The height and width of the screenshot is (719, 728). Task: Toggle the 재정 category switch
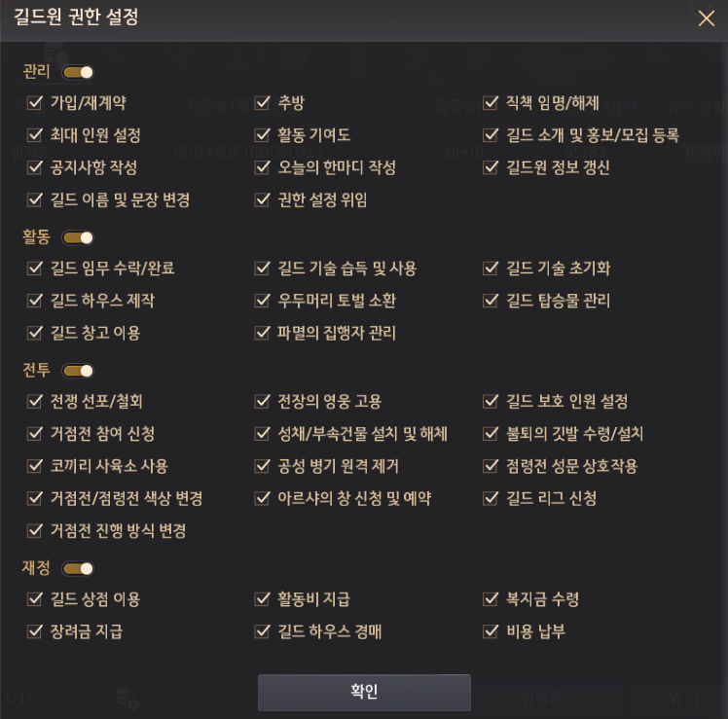pos(78,568)
